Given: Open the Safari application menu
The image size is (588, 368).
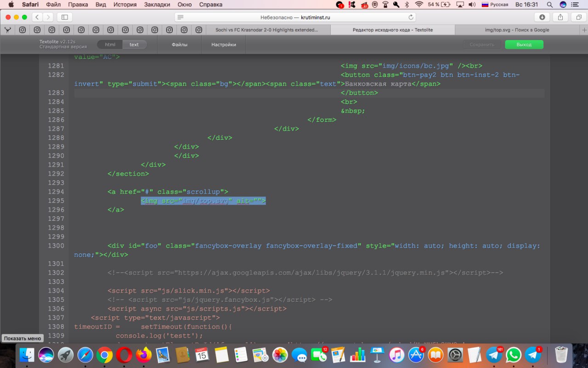Looking at the screenshot, I should coord(30,5).
